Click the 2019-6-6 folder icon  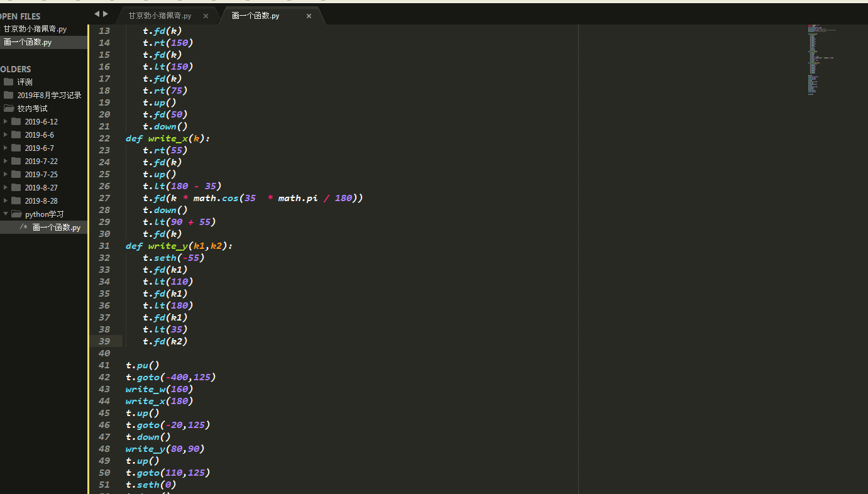coord(16,134)
